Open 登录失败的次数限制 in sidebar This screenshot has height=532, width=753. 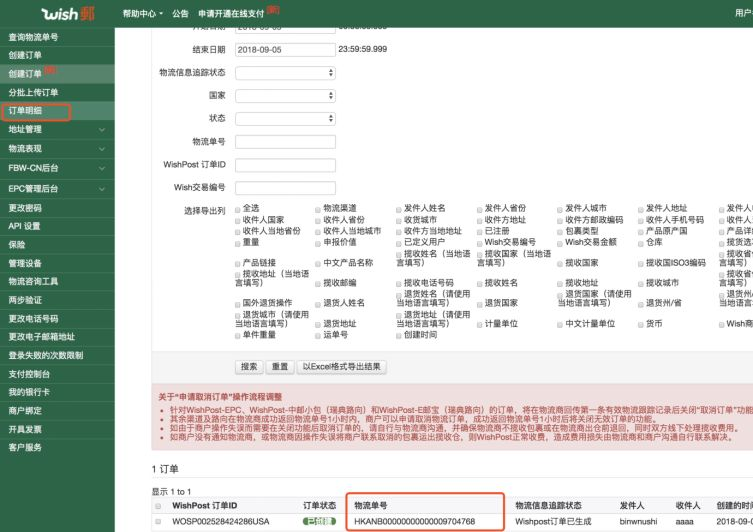point(57,355)
